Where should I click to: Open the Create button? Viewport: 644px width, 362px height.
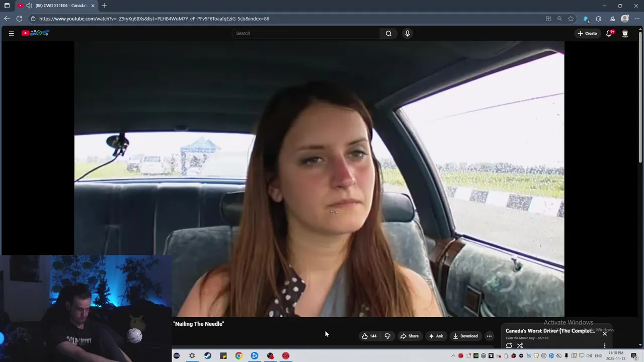tap(587, 33)
